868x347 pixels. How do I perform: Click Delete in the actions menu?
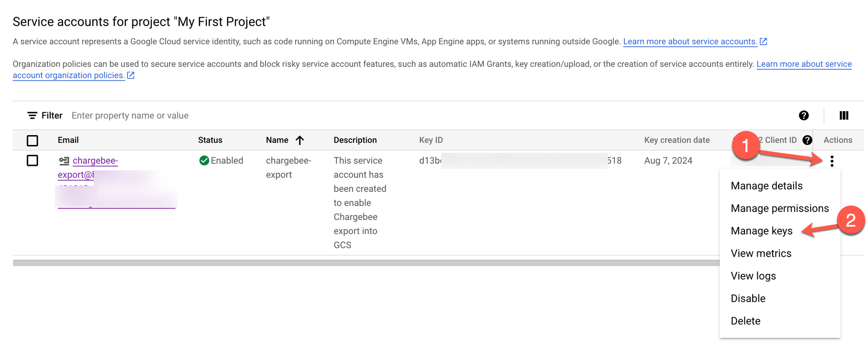(x=745, y=321)
